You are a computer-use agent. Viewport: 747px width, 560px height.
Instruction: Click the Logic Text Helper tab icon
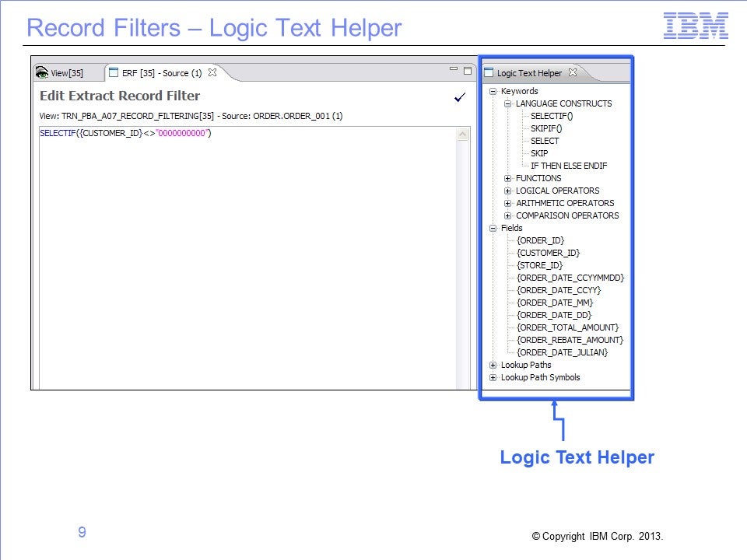tap(489, 72)
